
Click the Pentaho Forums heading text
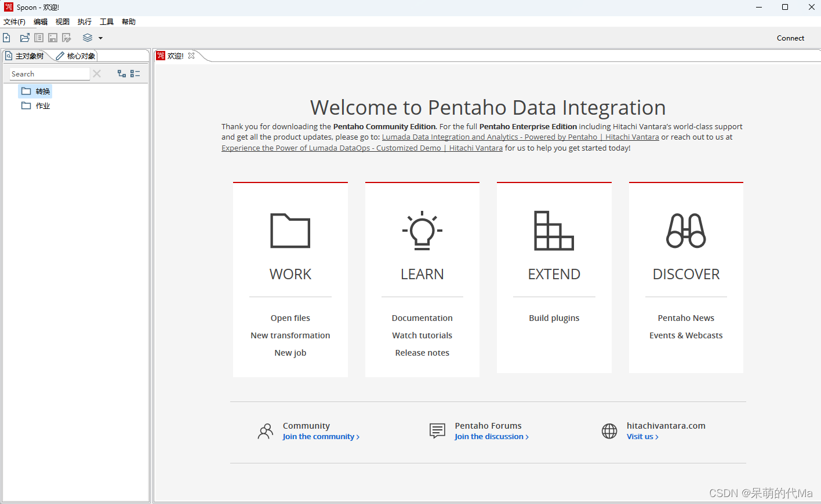coord(488,426)
